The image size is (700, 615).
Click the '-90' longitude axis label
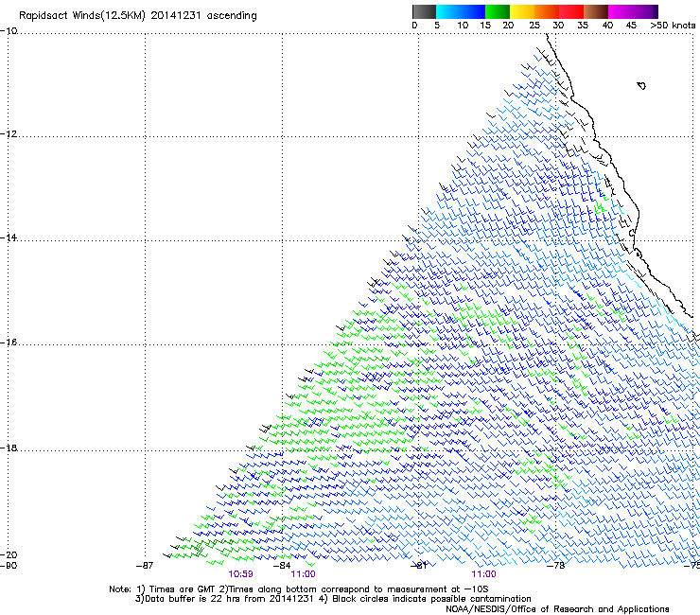pos(9,566)
